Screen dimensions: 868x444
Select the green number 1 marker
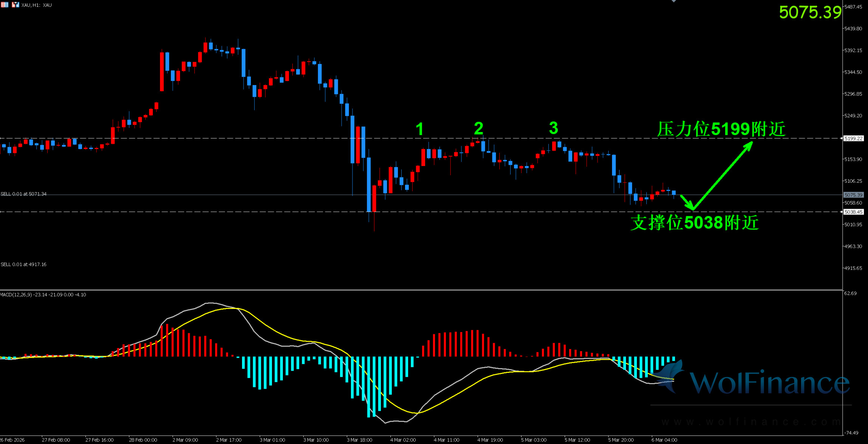(x=419, y=129)
